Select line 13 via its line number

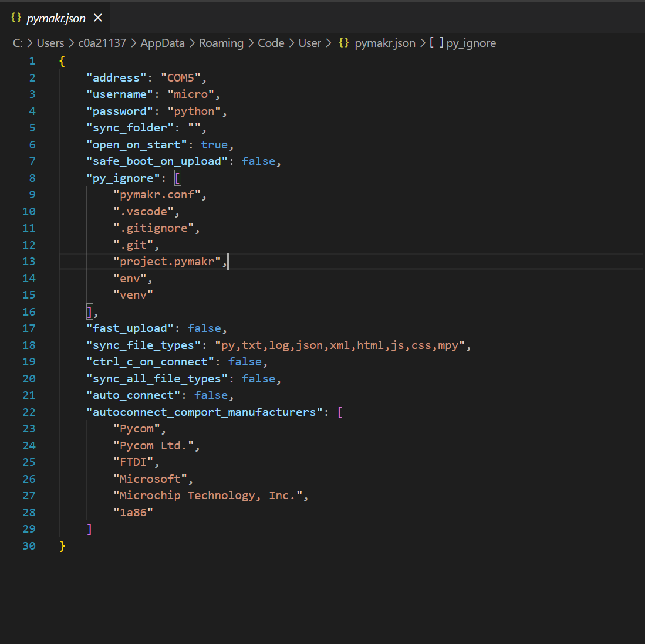pos(29,262)
